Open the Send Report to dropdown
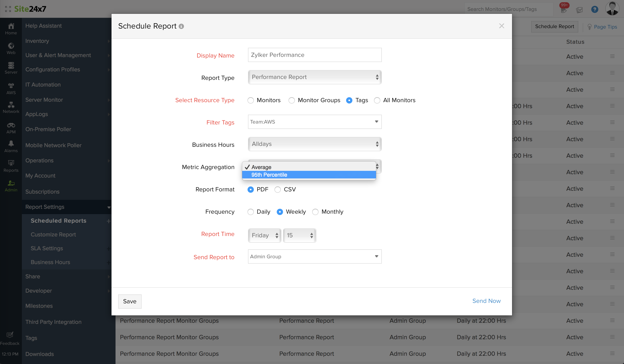 tap(314, 256)
